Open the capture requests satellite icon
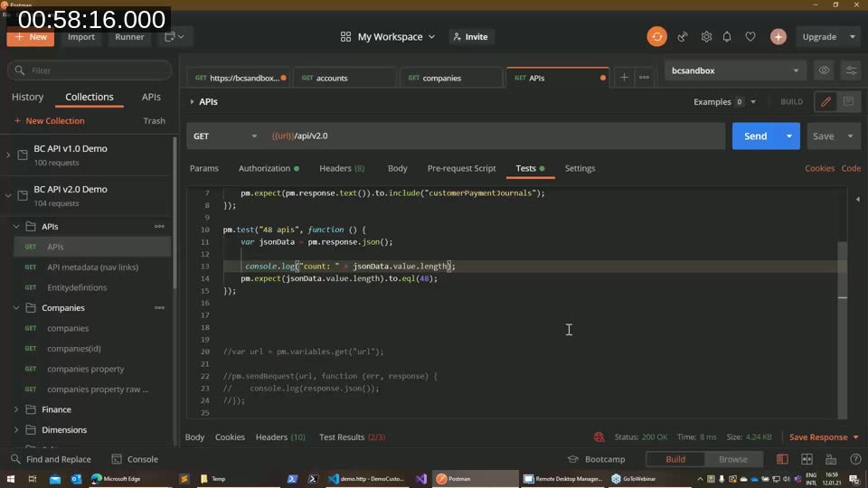This screenshot has height=488, width=868. [683, 36]
